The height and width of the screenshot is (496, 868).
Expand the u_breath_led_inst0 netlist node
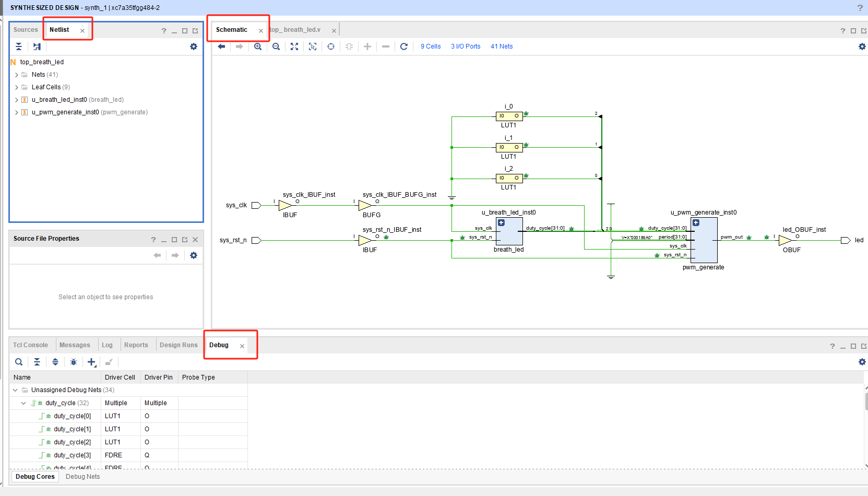click(x=17, y=100)
